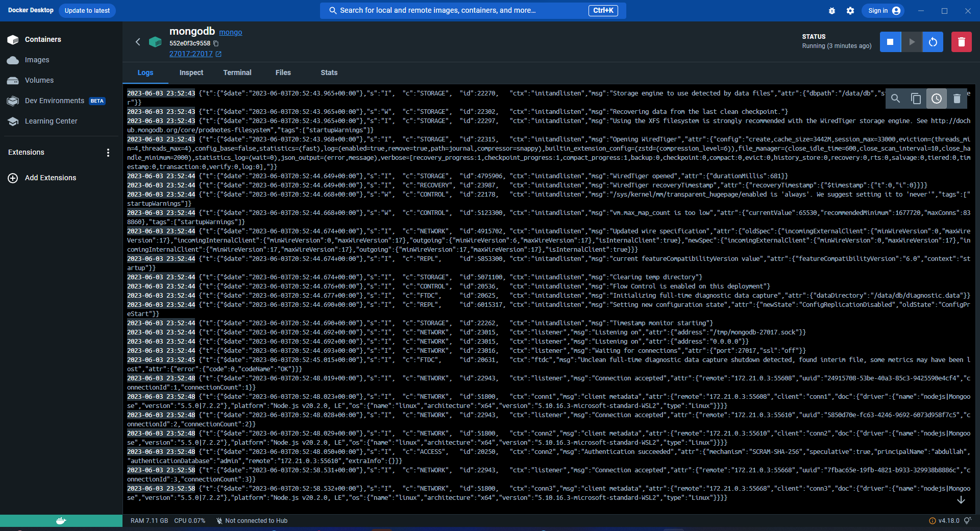Open the Terminal tab

click(237, 73)
